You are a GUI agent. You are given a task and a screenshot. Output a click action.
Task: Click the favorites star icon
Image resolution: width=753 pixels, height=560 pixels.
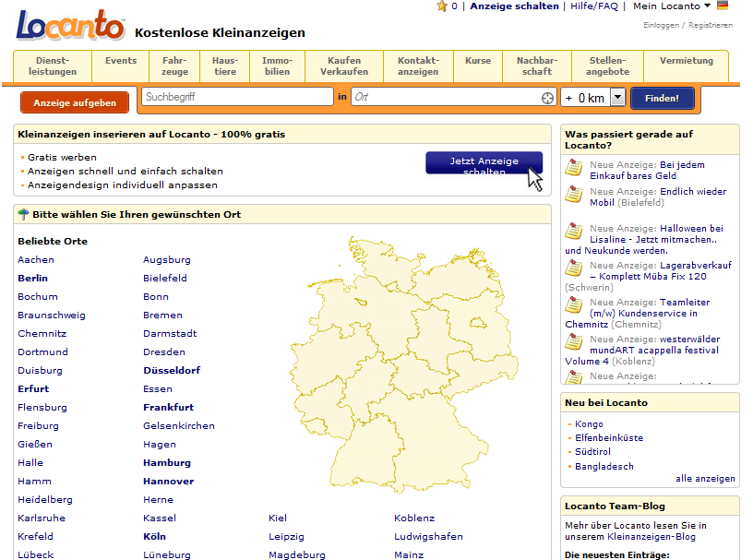point(442,6)
